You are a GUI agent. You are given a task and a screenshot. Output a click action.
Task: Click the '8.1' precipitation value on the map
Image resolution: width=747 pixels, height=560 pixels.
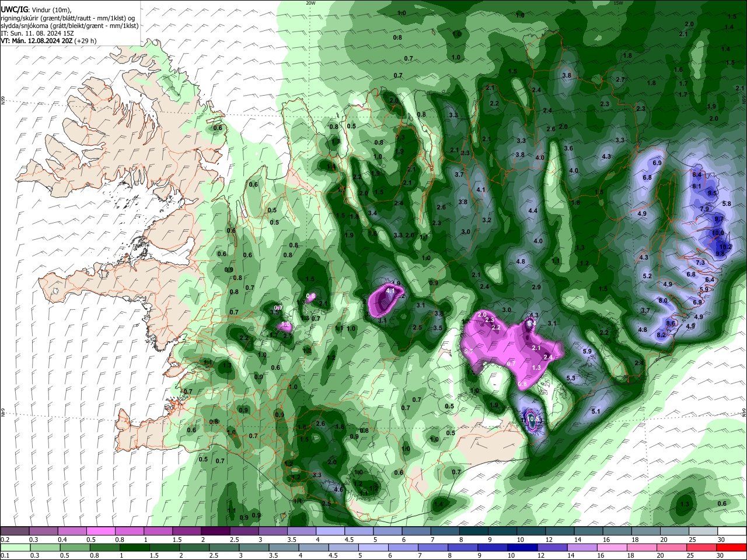click(x=697, y=186)
